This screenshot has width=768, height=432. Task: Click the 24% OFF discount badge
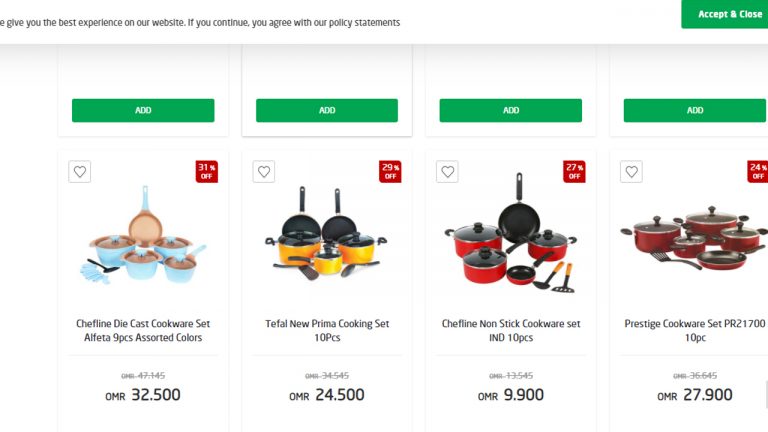click(x=758, y=171)
